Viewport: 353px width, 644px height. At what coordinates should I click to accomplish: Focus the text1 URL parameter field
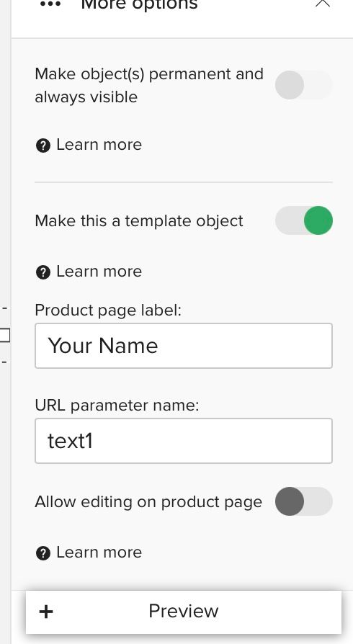pos(184,441)
